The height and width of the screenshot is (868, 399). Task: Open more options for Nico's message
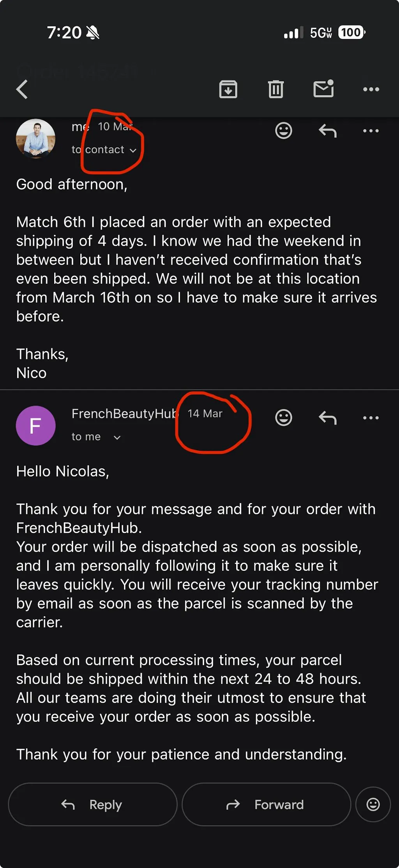371,131
